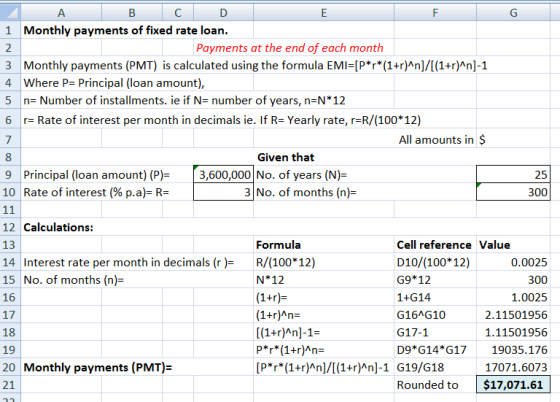560x402 pixels.
Task: Click formula text 'N*12'
Action: click(270, 280)
